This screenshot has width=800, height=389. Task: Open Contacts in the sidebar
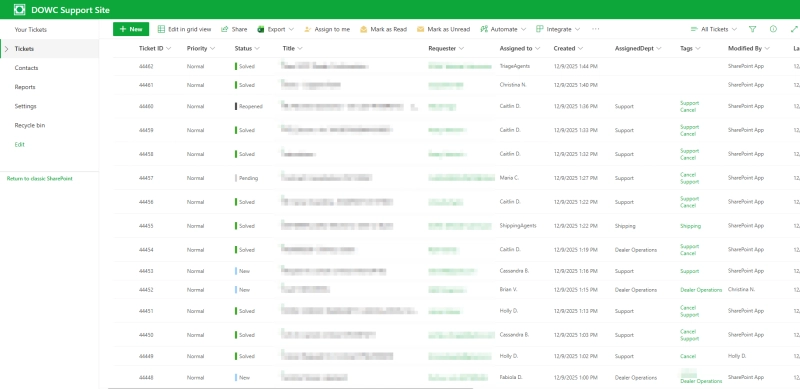pyautogui.click(x=27, y=68)
